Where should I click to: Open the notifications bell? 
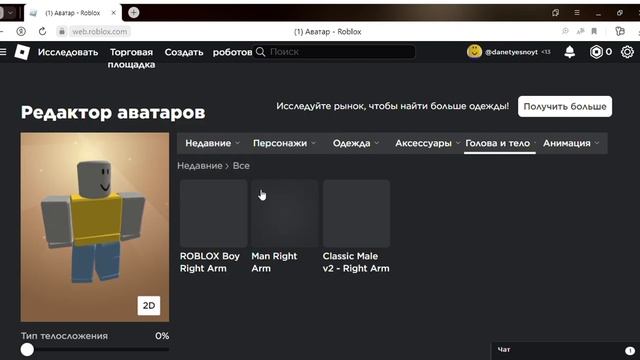point(569,52)
